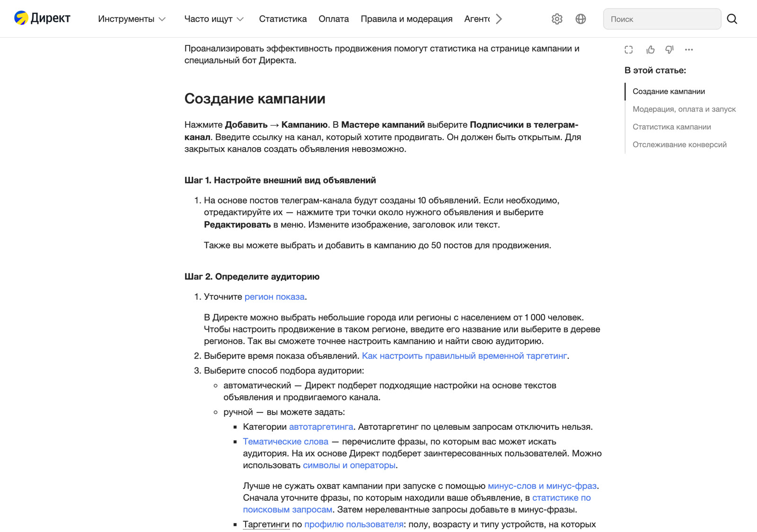The width and height of the screenshot is (757, 532).
Task: Expand the Часто ищут dropdown menu
Action: click(x=214, y=19)
